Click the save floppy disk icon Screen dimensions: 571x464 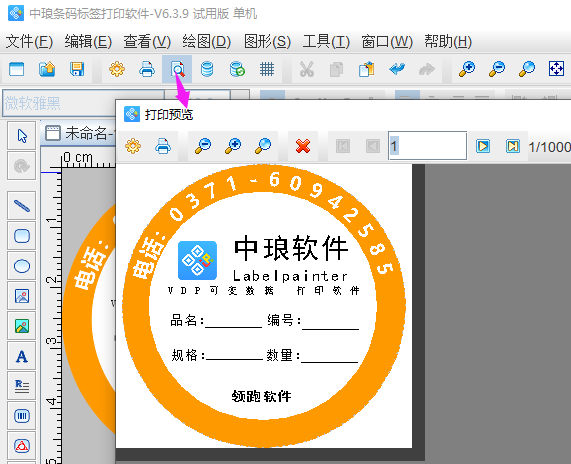pos(77,69)
